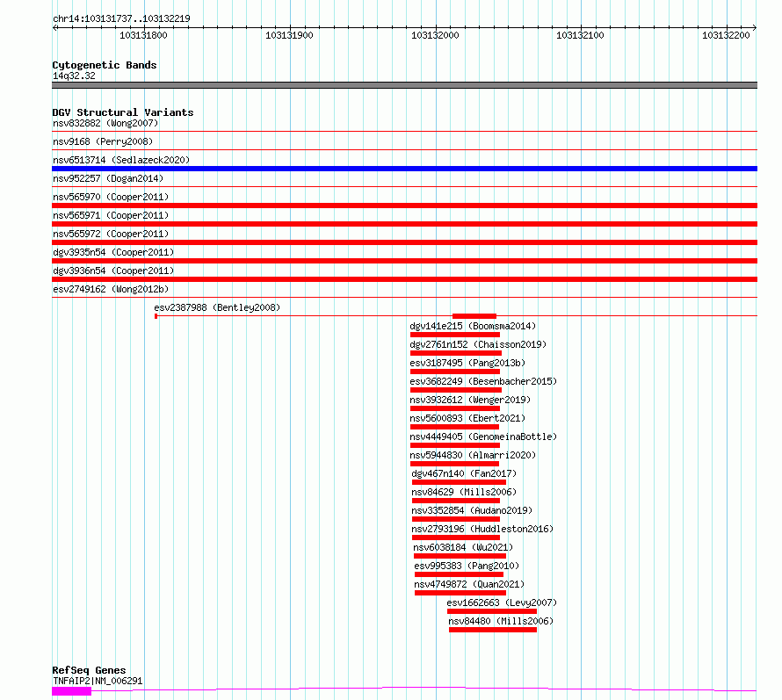782x700 pixels.
Task: Click the magenta TNFAIP2 exon block
Action: [x=72, y=691]
